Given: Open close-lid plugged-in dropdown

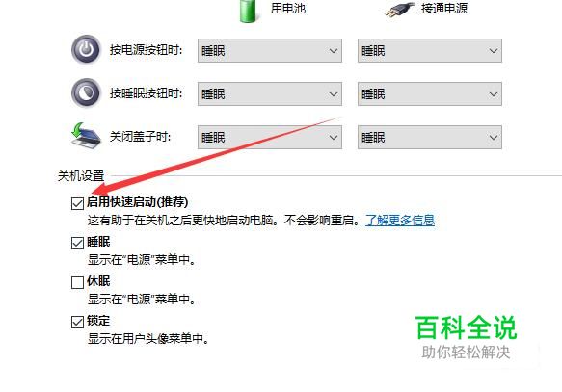Looking at the screenshot, I should (x=430, y=137).
